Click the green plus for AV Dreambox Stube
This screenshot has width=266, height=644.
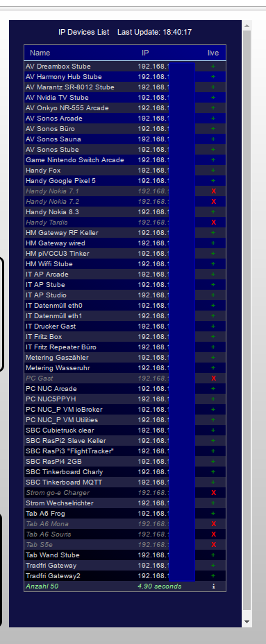tap(213, 66)
